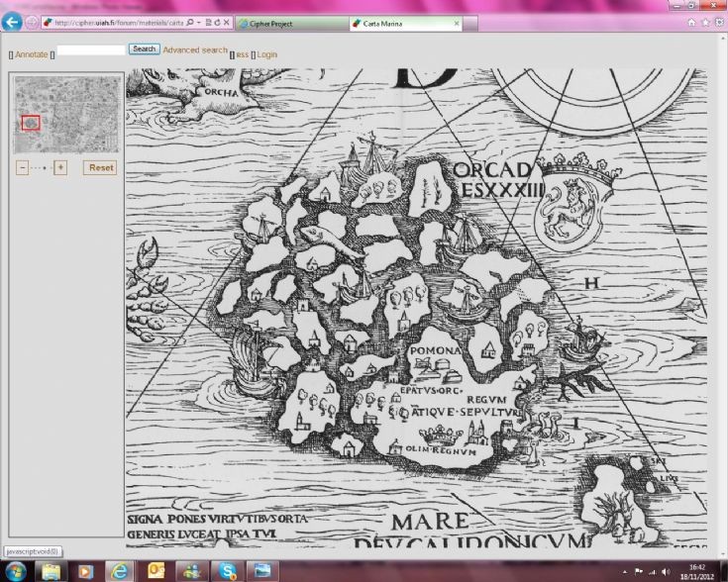Open Action Center flag icon in tray
This screenshot has height=582, width=728.
tap(639, 572)
